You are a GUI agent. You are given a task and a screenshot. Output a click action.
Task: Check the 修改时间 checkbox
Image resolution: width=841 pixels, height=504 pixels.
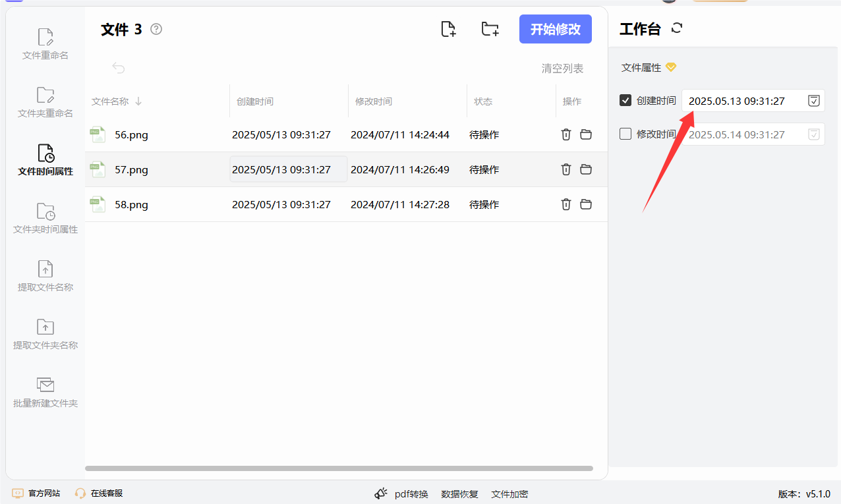(x=625, y=134)
